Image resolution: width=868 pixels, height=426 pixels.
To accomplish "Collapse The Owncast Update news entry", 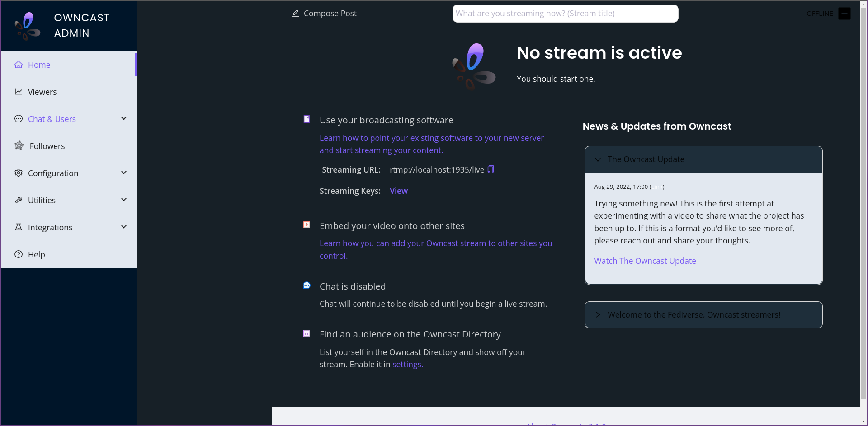I will [x=598, y=159].
